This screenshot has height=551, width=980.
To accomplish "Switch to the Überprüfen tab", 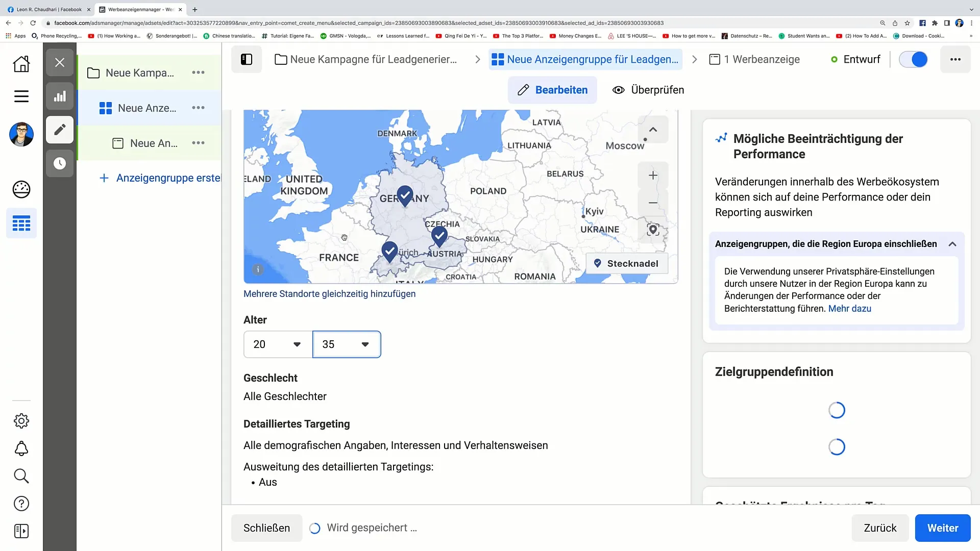I will click(648, 90).
